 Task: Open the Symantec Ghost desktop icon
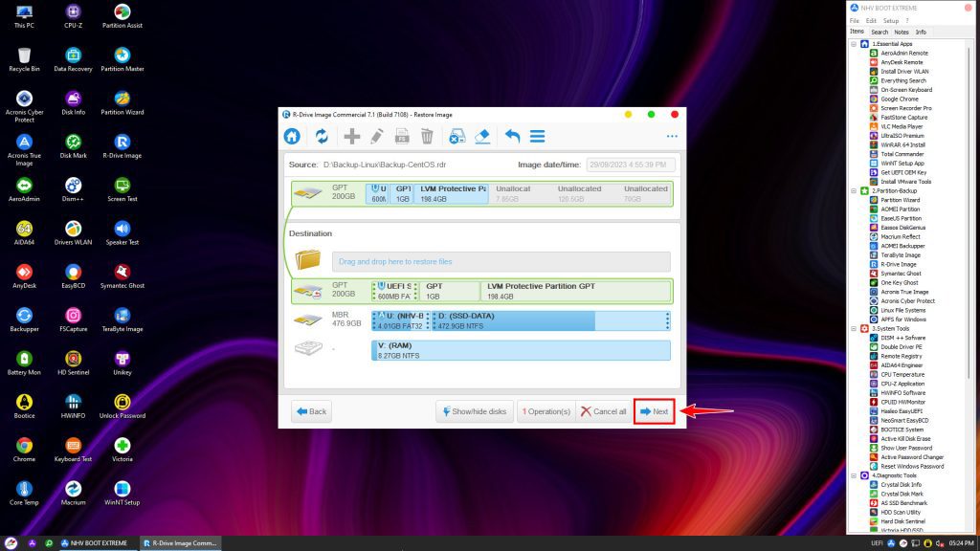[x=122, y=276]
